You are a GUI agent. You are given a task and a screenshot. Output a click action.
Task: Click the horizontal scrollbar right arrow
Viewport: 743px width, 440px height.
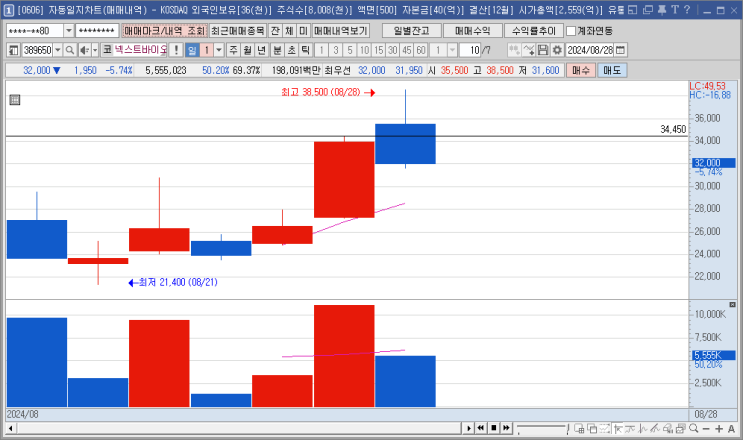[x=469, y=428]
